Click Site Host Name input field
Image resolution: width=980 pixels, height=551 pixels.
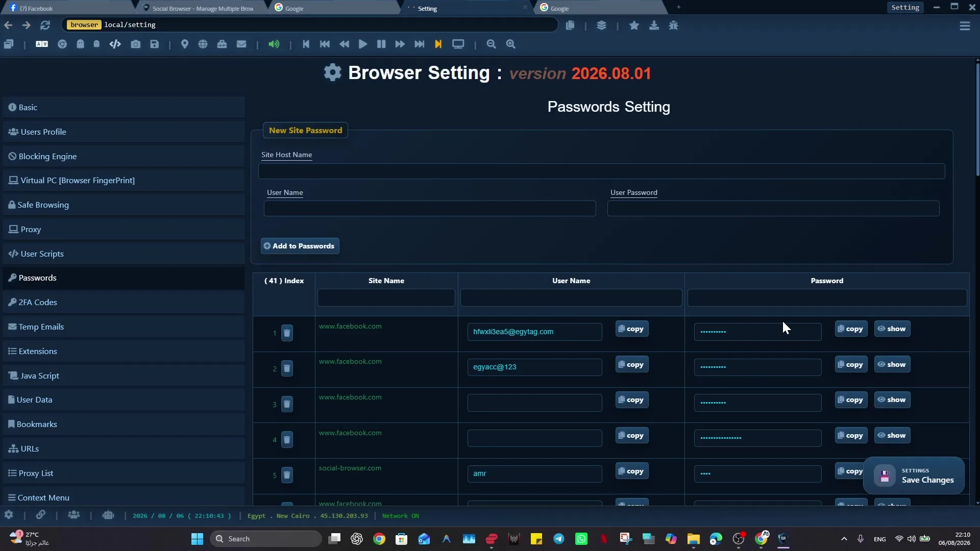click(x=601, y=171)
